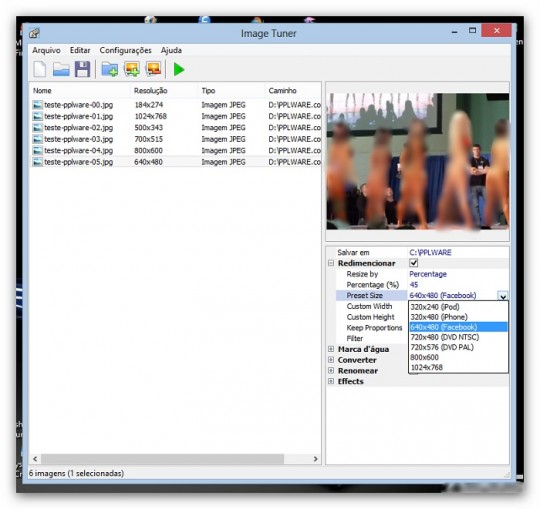This screenshot has width=540, height=509.
Task: Choose 320x480 (iPhone) preset
Action: (458, 317)
